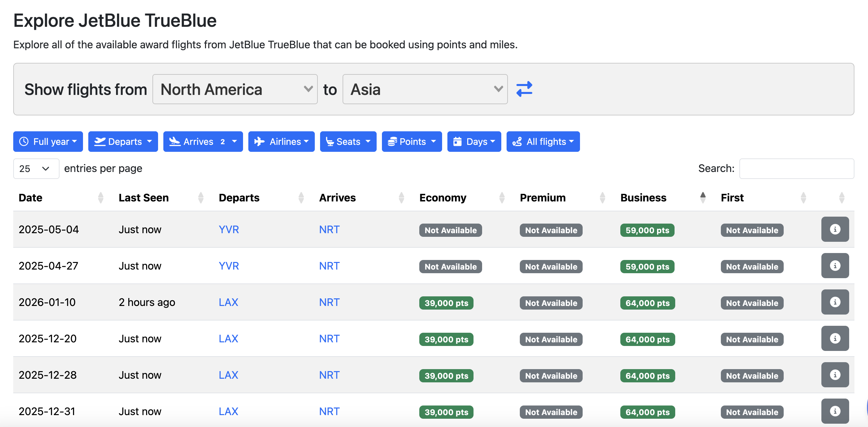Change 25 entries per page selector

coord(36,168)
